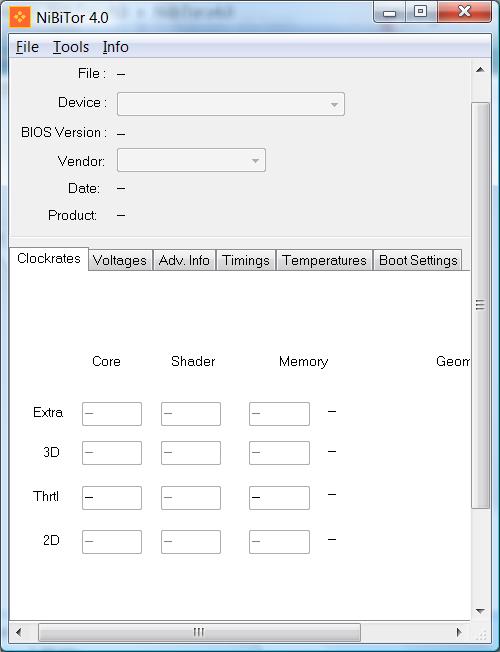Click the vertical scrollbar thumb
The height and width of the screenshot is (652, 500).
pyautogui.click(x=480, y=305)
